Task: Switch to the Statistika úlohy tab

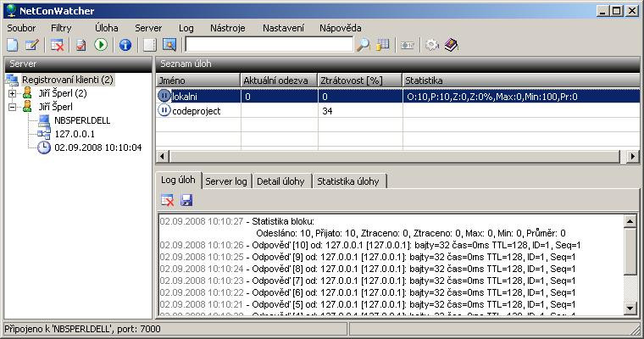Action: 348,181
